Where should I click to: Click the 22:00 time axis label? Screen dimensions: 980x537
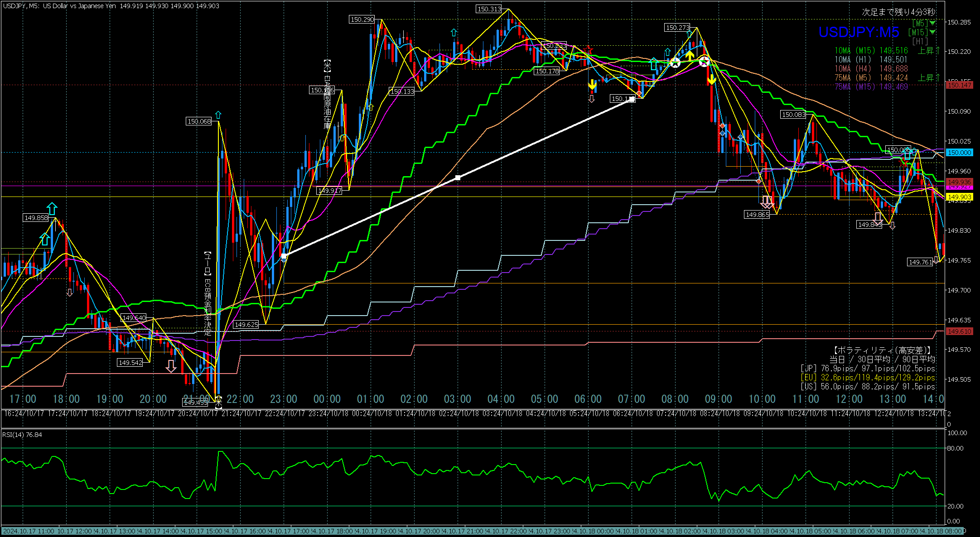click(240, 399)
